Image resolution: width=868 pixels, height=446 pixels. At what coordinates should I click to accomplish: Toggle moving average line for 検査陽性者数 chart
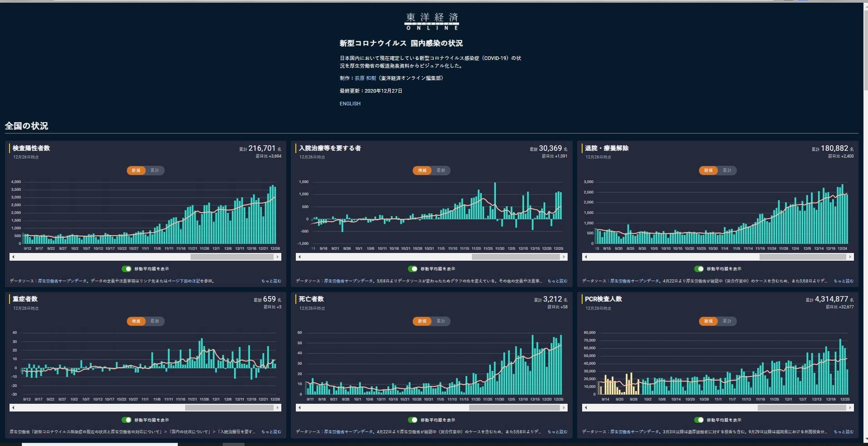coord(127,269)
